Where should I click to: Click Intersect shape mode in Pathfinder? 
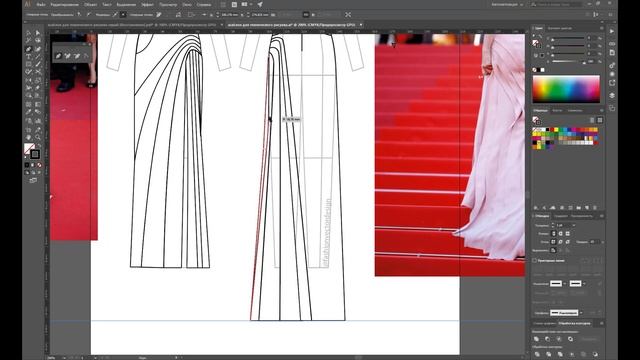[x=559, y=339]
